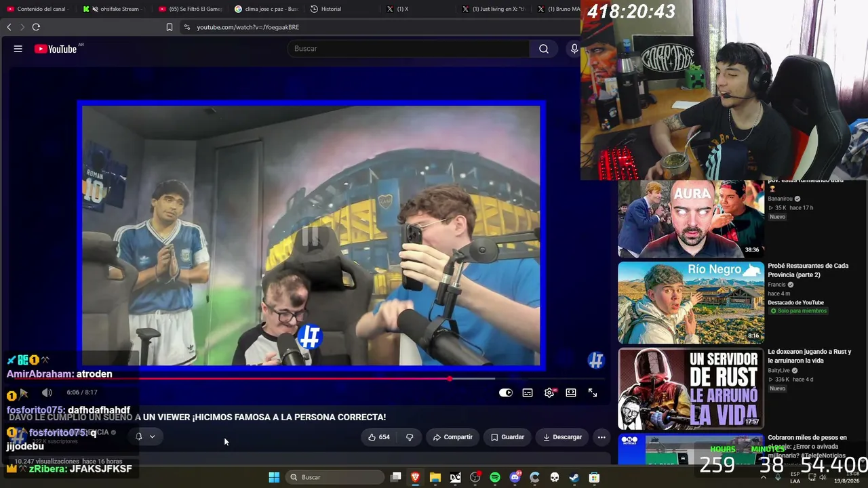Open the Rust server video thumbnail

click(691, 389)
